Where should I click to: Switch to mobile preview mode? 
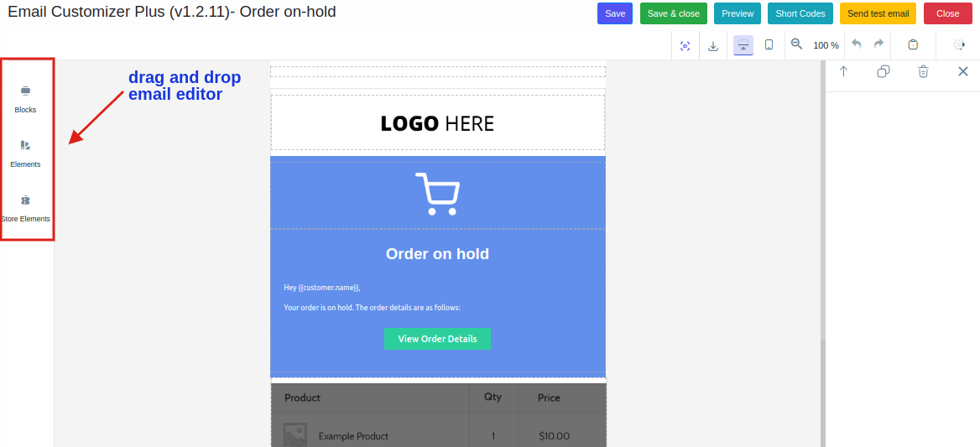(x=769, y=45)
